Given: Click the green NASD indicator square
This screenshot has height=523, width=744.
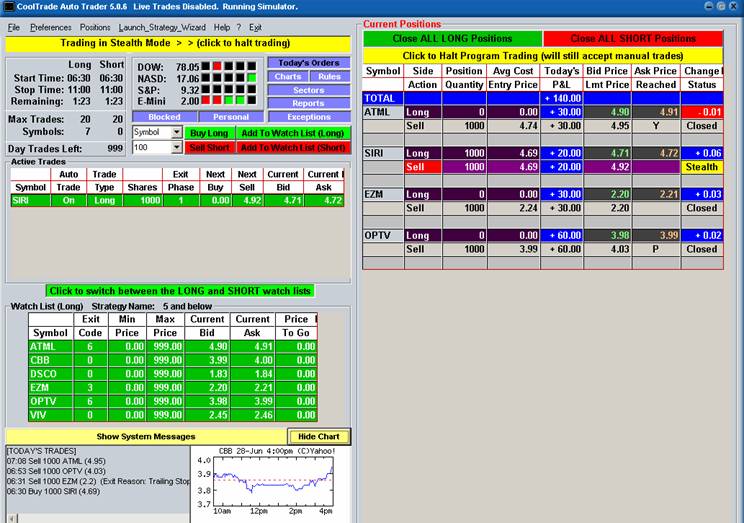Looking at the screenshot, I should pos(251,77).
